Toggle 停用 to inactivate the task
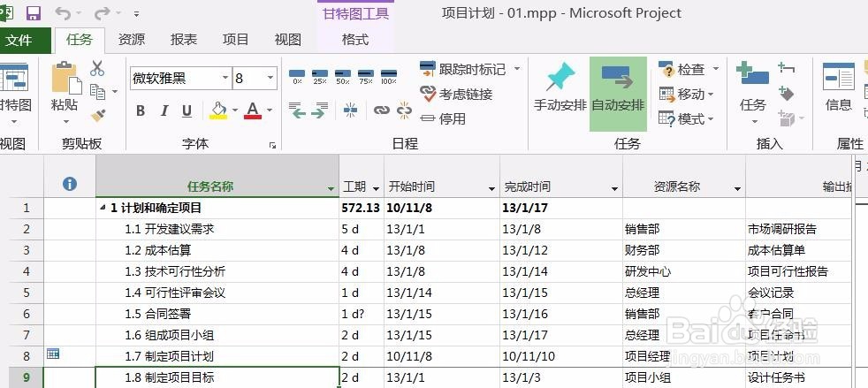 444,118
